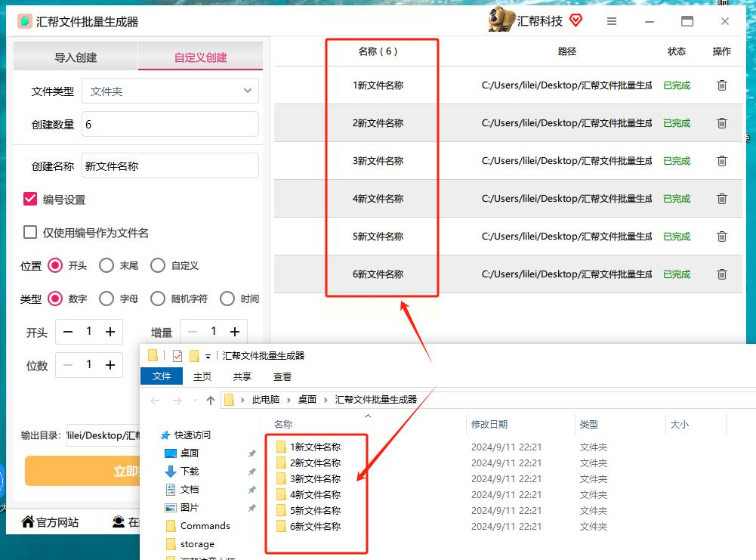The width and height of the screenshot is (756, 560).
Task: Uncheck the 编号设置 checkbox
Action: [30, 199]
